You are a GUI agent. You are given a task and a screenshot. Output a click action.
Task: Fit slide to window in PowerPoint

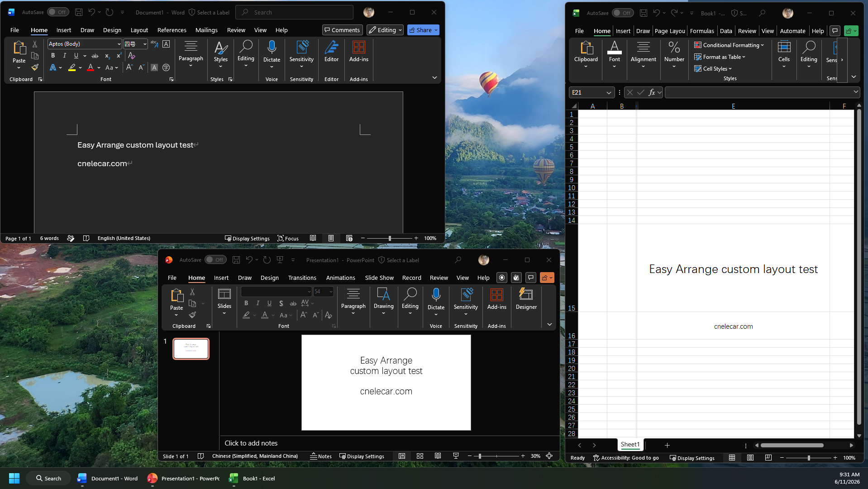[549, 456]
